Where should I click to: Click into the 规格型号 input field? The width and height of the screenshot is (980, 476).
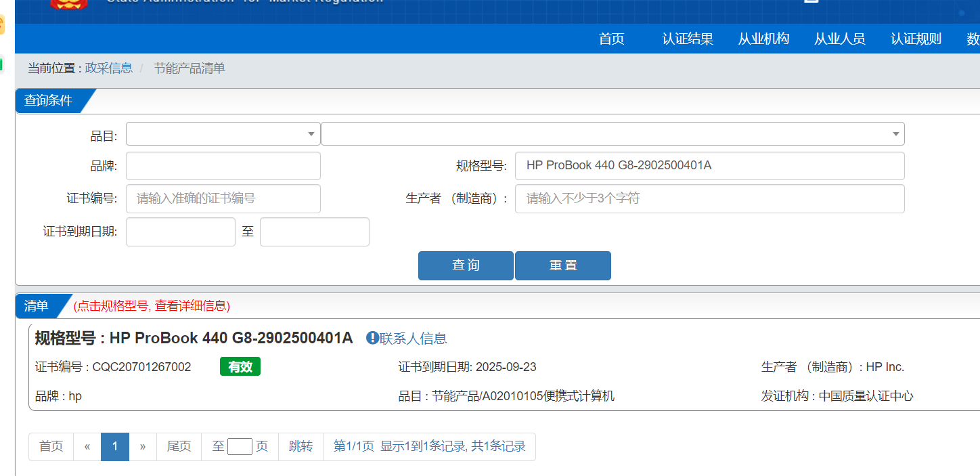tap(710, 166)
